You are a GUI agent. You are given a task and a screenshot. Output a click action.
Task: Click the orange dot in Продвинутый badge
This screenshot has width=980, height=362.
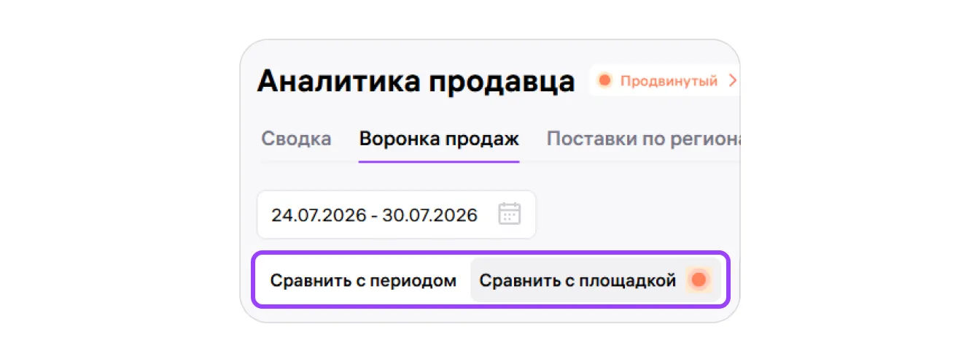point(604,80)
